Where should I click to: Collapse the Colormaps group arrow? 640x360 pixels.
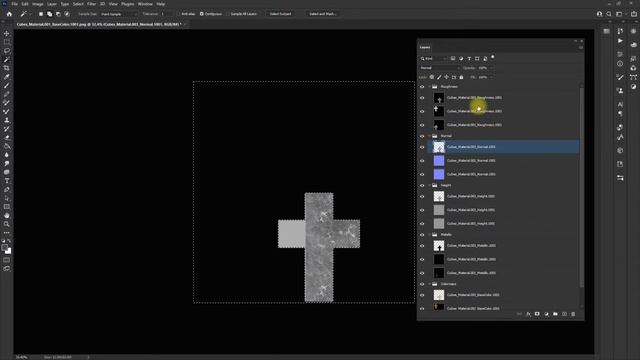click(429, 284)
